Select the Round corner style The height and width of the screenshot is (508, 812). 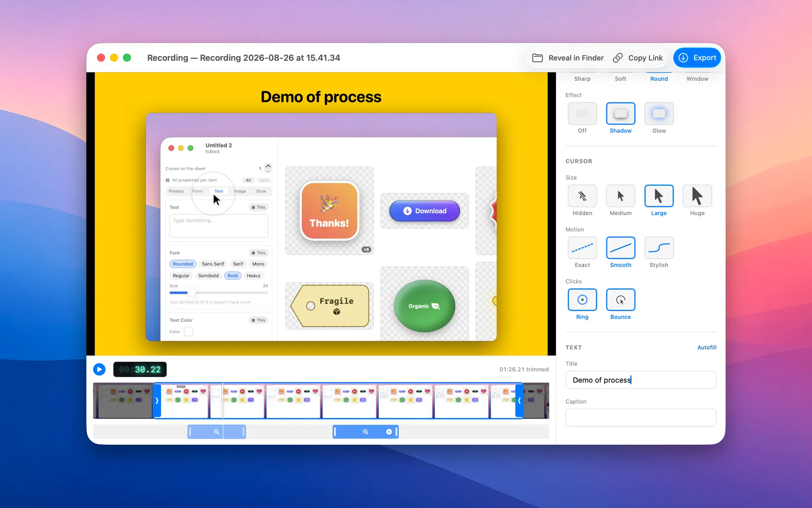659,79
